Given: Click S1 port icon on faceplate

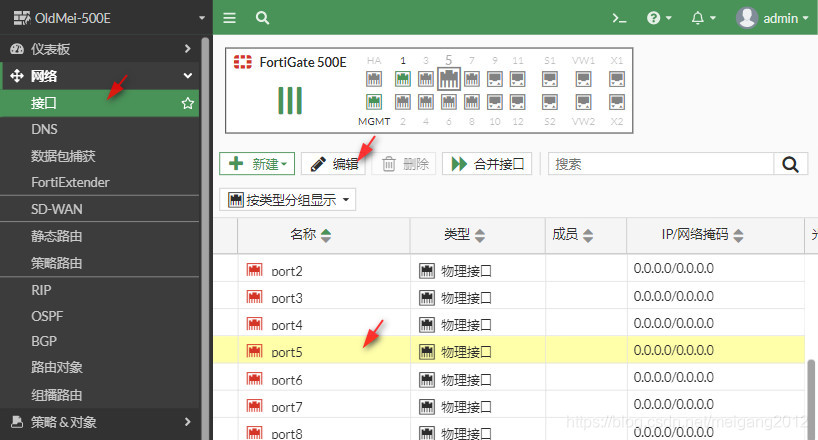Looking at the screenshot, I should 550,79.
